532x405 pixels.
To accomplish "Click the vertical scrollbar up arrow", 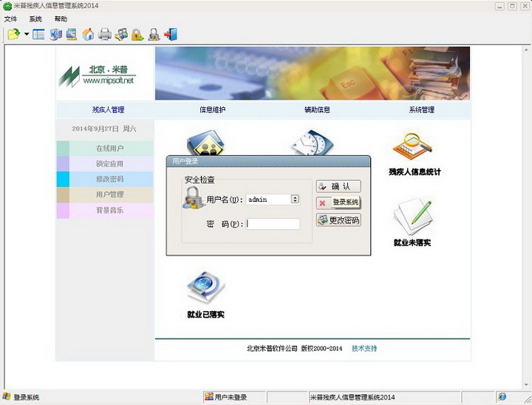I will coord(526,50).
